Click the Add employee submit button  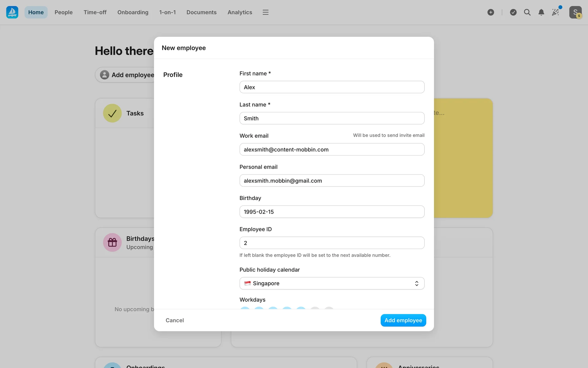[x=403, y=320]
